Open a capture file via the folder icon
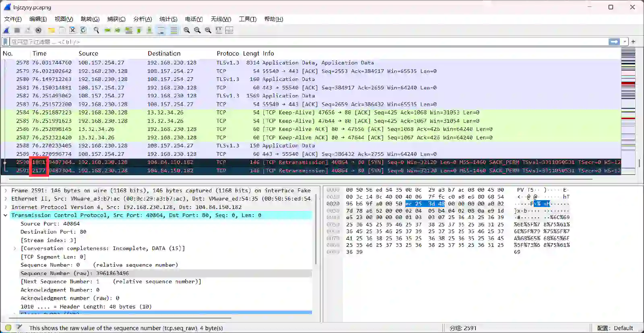The width and height of the screenshot is (644, 333). coord(51,30)
